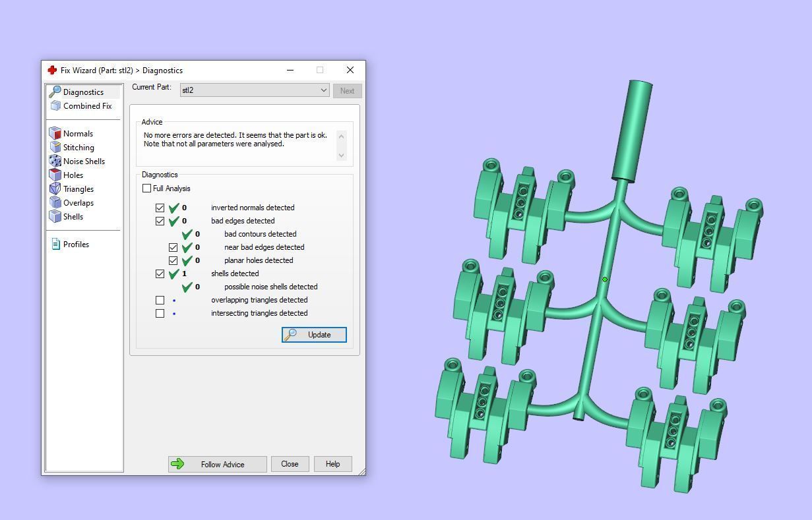Click the Profiles document icon
This screenshot has width=812, height=520.
56,244
